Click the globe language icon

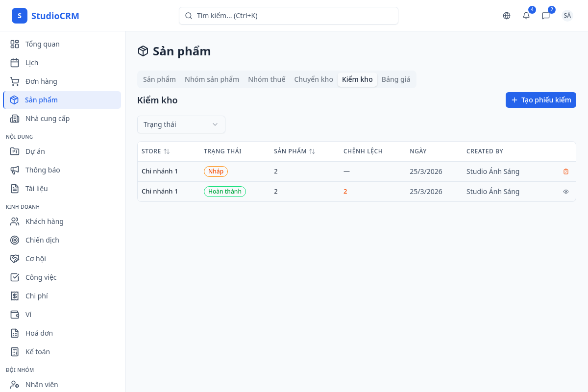click(507, 16)
